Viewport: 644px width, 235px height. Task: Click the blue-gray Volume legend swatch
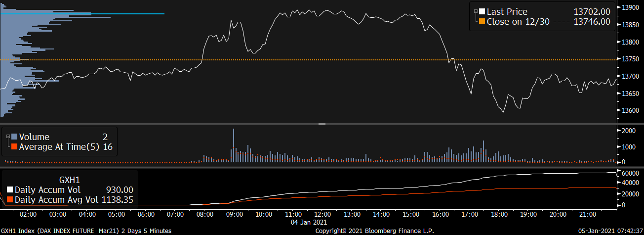(x=14, y=137)
